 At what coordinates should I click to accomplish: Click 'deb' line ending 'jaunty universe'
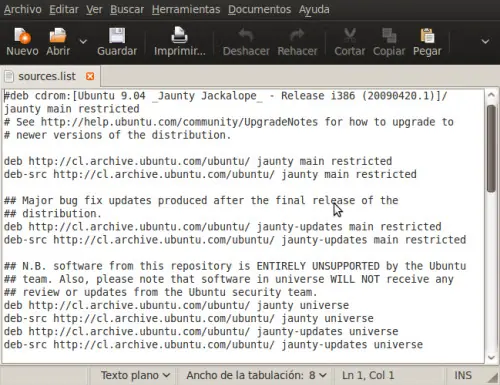click(x=176, y=305)
